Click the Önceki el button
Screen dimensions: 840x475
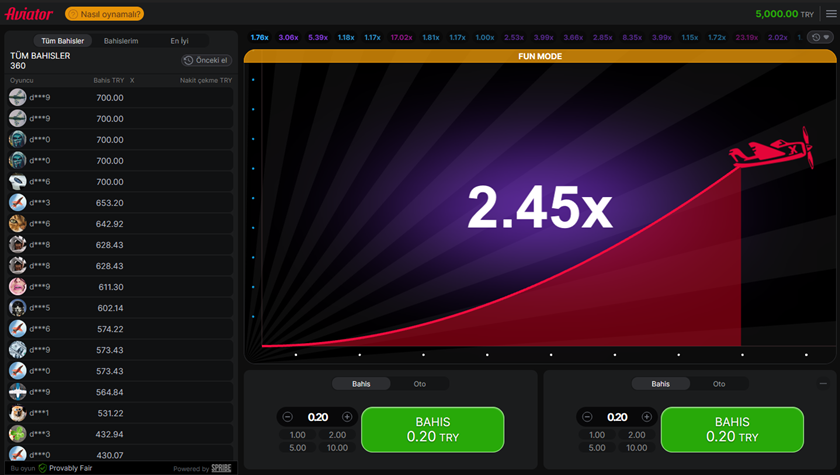click(x=206, y=61)
